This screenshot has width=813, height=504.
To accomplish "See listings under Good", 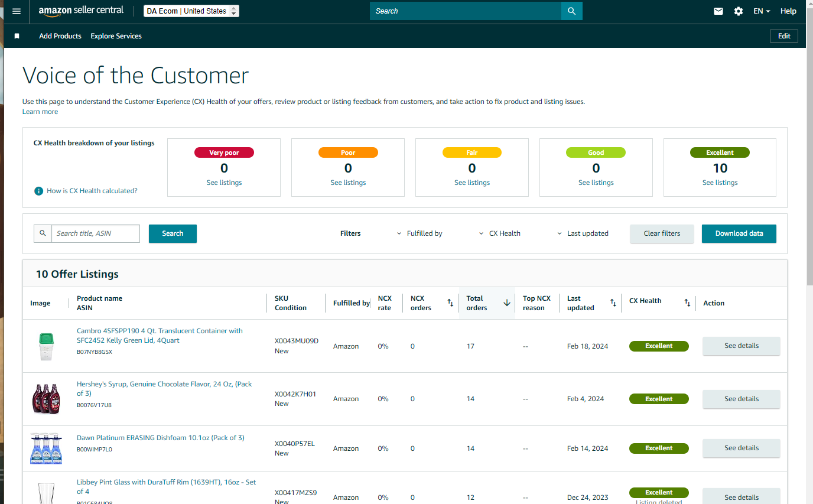I will click(596, 183).
